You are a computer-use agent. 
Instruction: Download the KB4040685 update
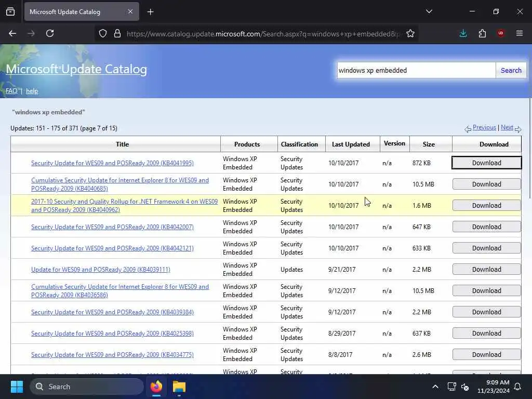click(486, 184)
